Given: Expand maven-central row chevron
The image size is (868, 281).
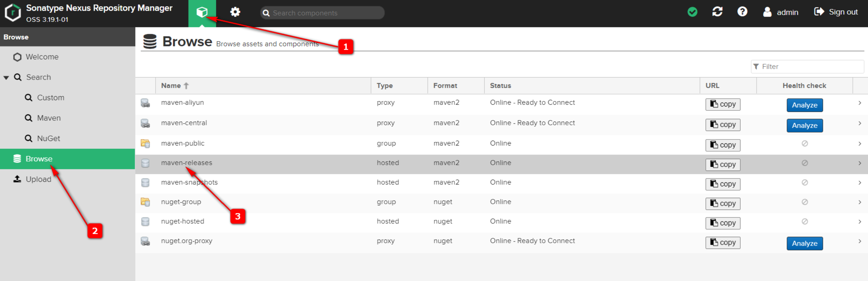Looking at the screenshot, I should click(860, 124).
